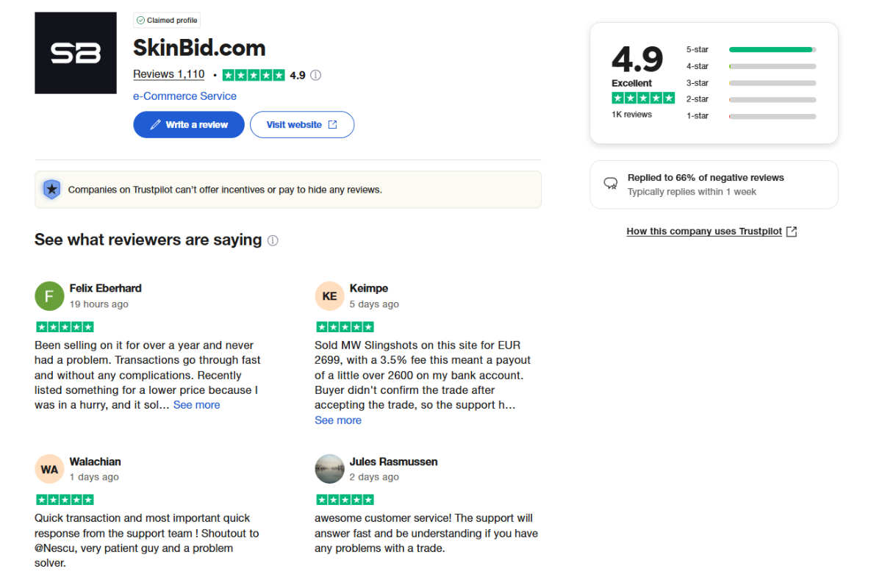Click Jules Rasmussen's profile photo
The width and height of the screenshot is (882, 588).
click(x=329, y=468)
